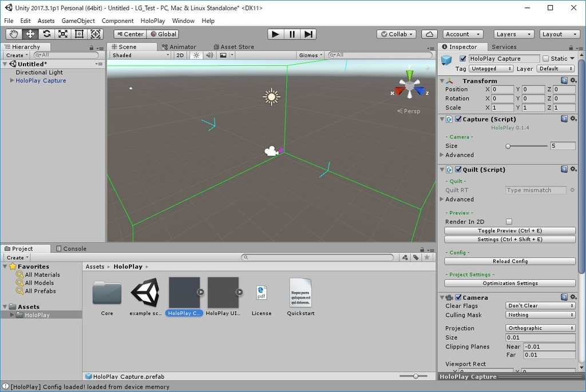
Task: Disable the Quilt (Script) component
Action: tap(458, 169)
